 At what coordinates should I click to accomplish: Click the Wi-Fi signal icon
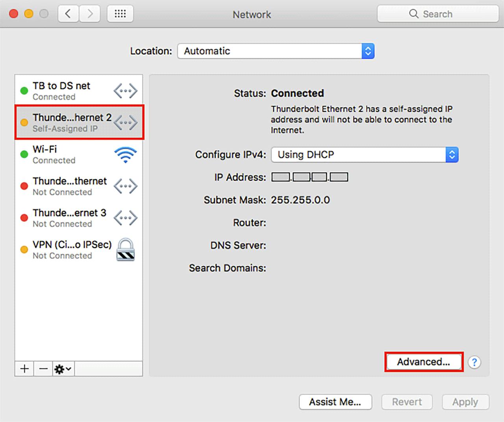(x=125, y=155)
